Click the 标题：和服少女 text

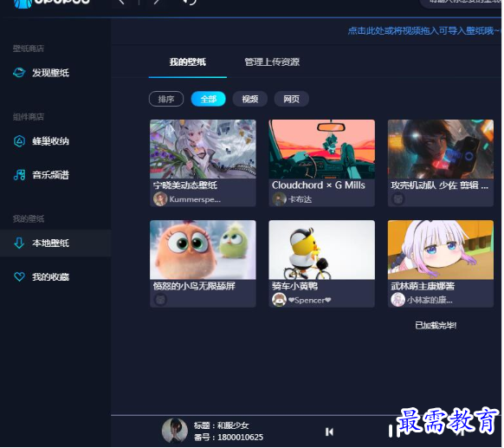click(222, 426)
